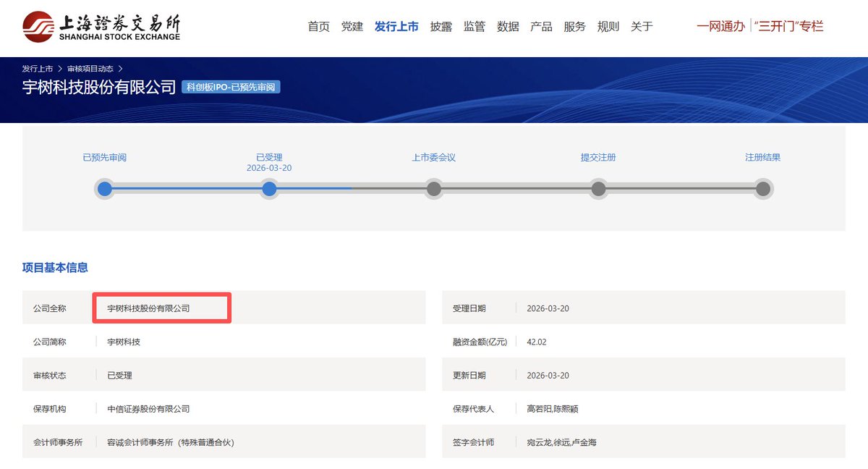Click the sponsor 中信证券股份有限公司

pyautogui.click(x=148, y=409)
